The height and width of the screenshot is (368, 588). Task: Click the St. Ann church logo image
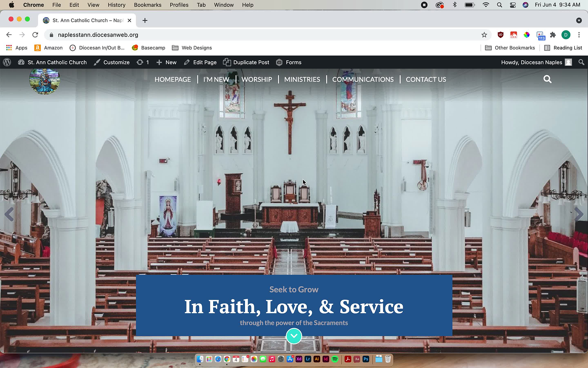tap(44, 80)
